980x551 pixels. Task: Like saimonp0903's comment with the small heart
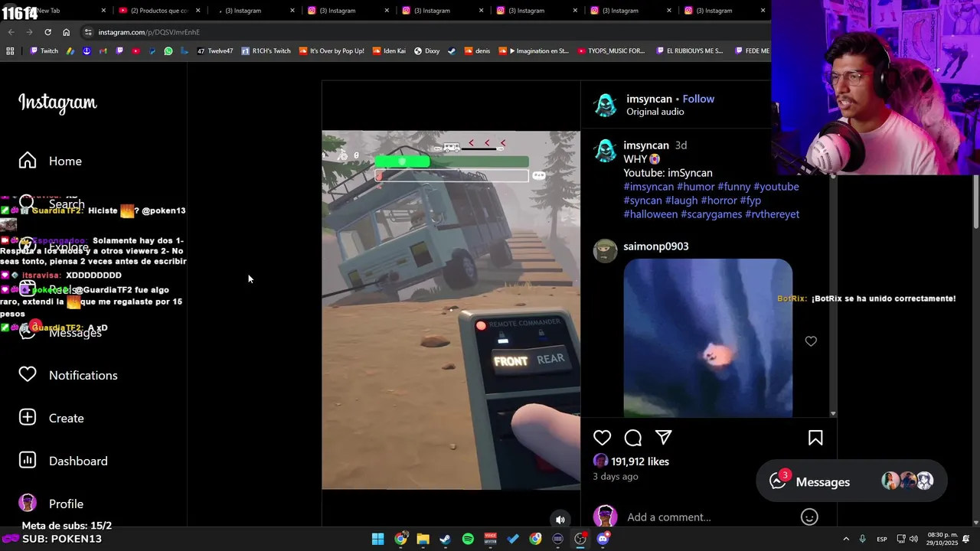click(x=811, y=341)
